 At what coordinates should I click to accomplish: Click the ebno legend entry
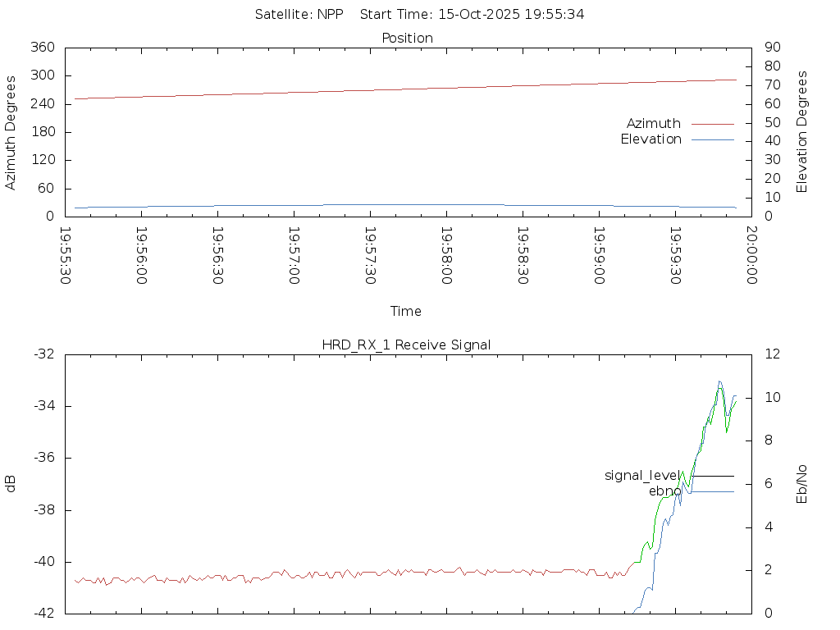(x=664, y=491)
